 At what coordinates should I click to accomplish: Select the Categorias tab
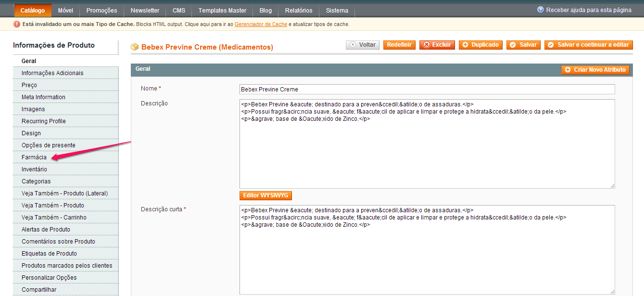coord(65,181)
